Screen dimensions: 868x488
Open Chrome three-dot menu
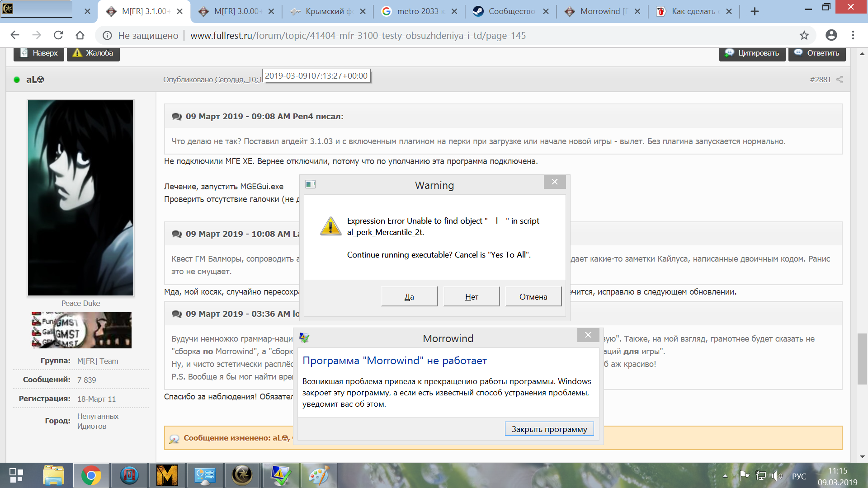point(853,35)
